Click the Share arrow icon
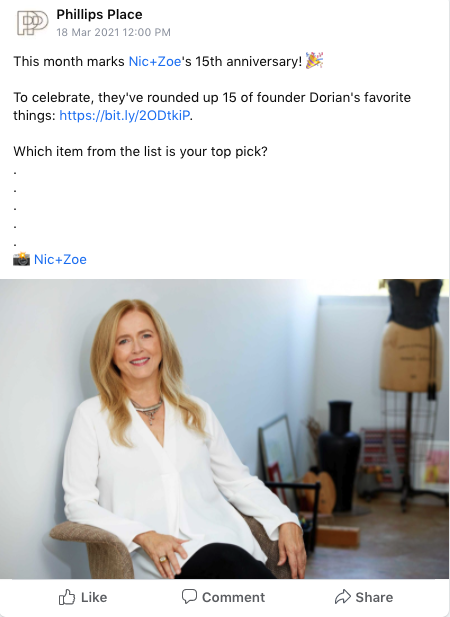 (x=343, y=597)
